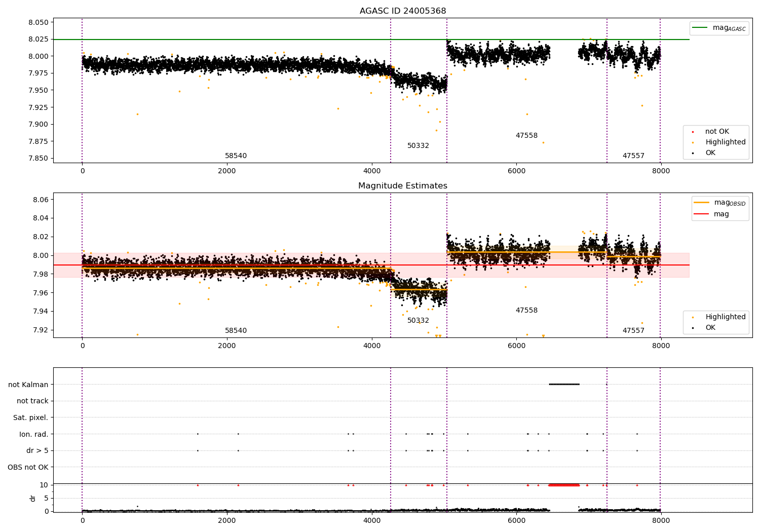Click obsid label 47557 in the top plot
This screenshot has height=532, width=760.
(x=634, y=156)
